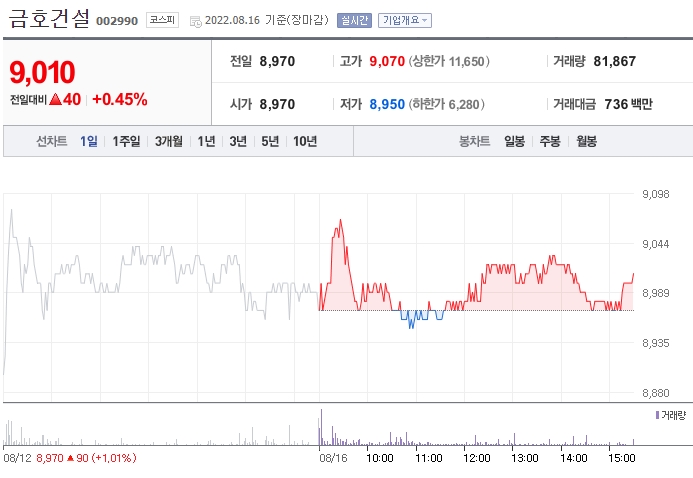Open the 기업개요 dropdown

404,20
